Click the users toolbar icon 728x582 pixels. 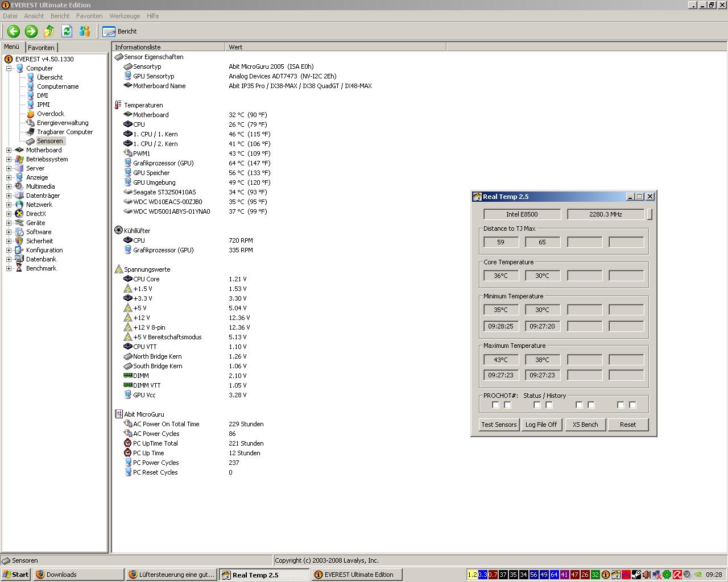(x=85, y=31)
